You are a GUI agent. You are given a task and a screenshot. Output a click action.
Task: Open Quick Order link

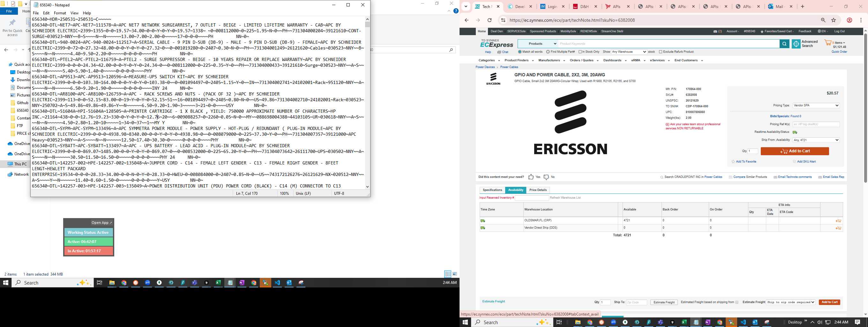[x=839, y=52]
